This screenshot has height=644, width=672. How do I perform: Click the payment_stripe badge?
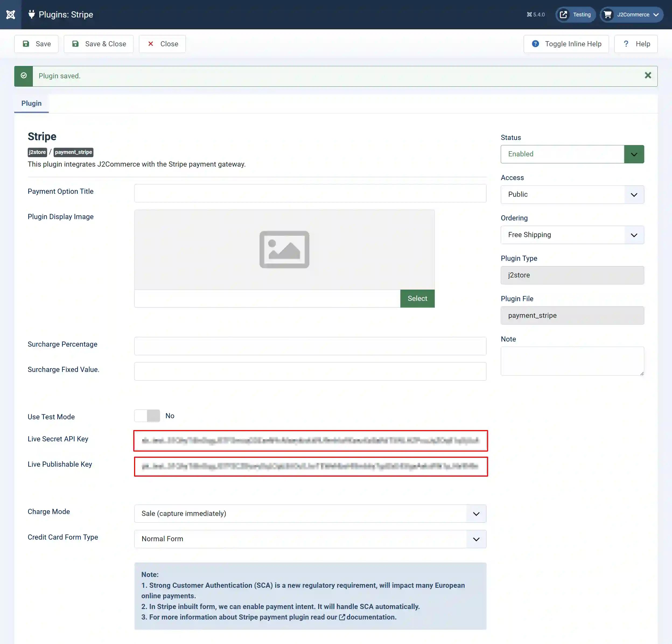[x=73, y=152]
